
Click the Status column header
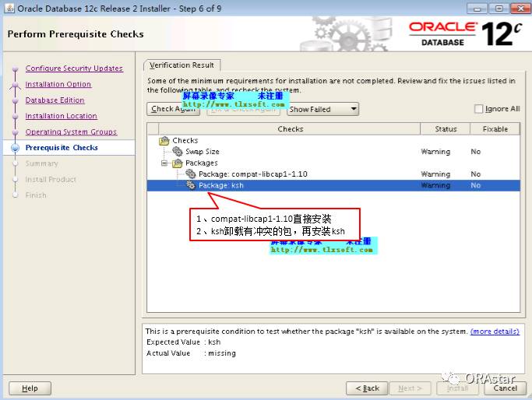(x=446, y=129)
